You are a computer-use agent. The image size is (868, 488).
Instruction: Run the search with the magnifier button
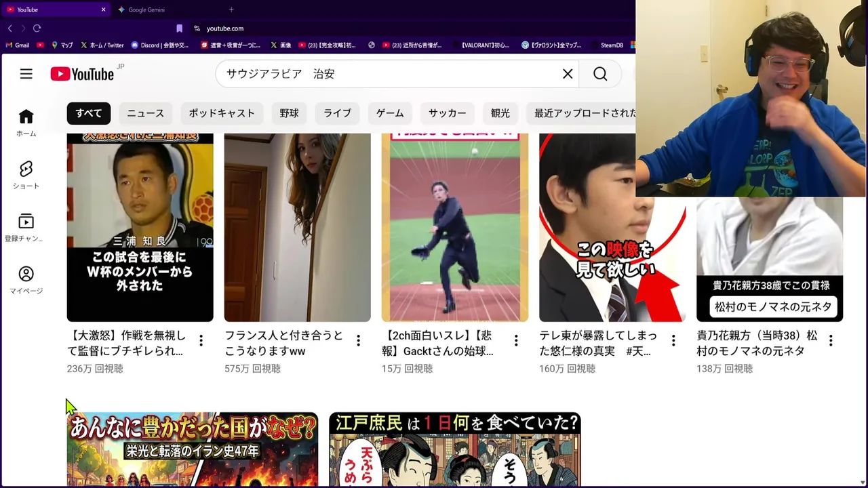click(x=600, y=74)
